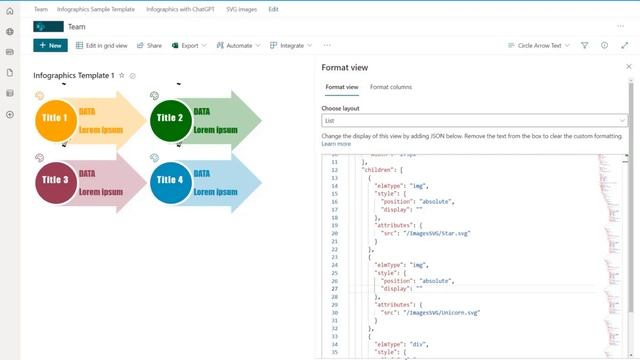This screenshot has height=360, width=640.
Task: Click the "children": [ line in editor
Action: click(x=382, y=170)
